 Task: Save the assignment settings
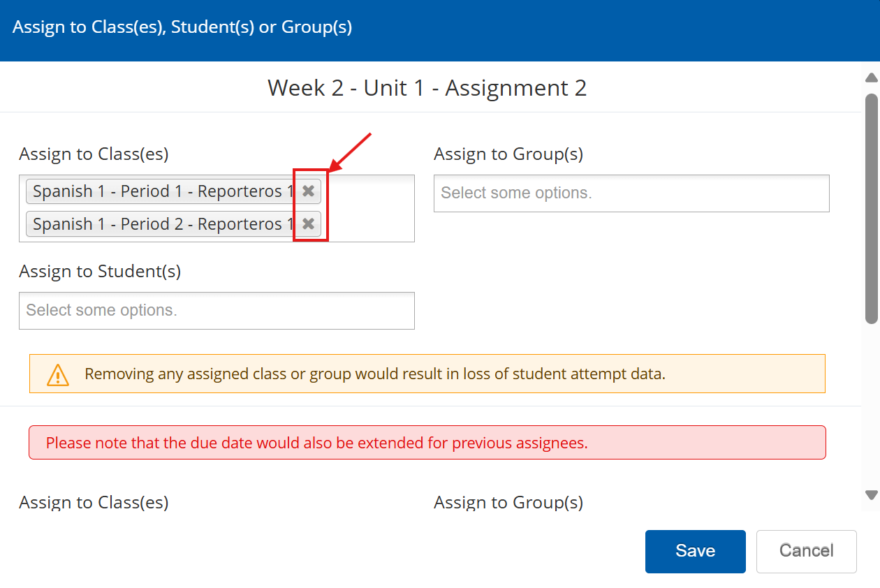point(695,551)
